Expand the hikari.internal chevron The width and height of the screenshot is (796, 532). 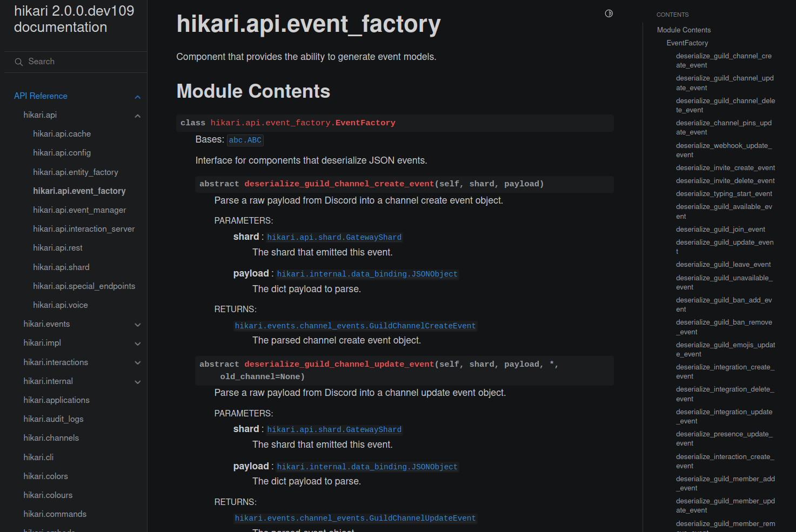[x=138, y=382]
